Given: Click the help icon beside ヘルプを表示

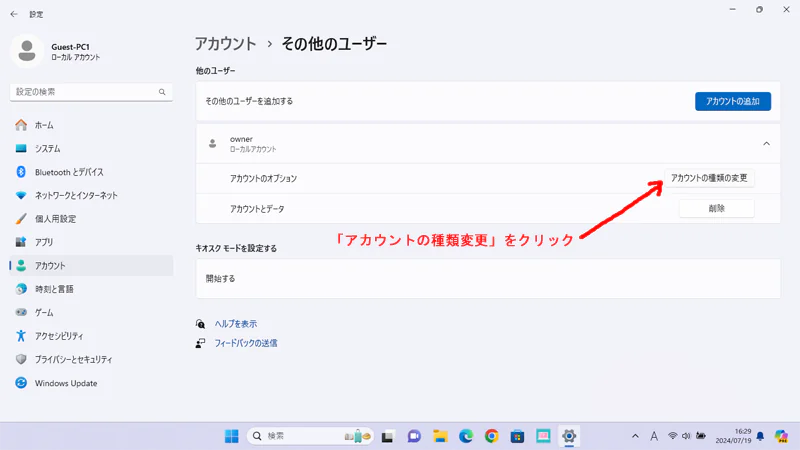Looking at the screenshot, I should click(x=201, y=324).
